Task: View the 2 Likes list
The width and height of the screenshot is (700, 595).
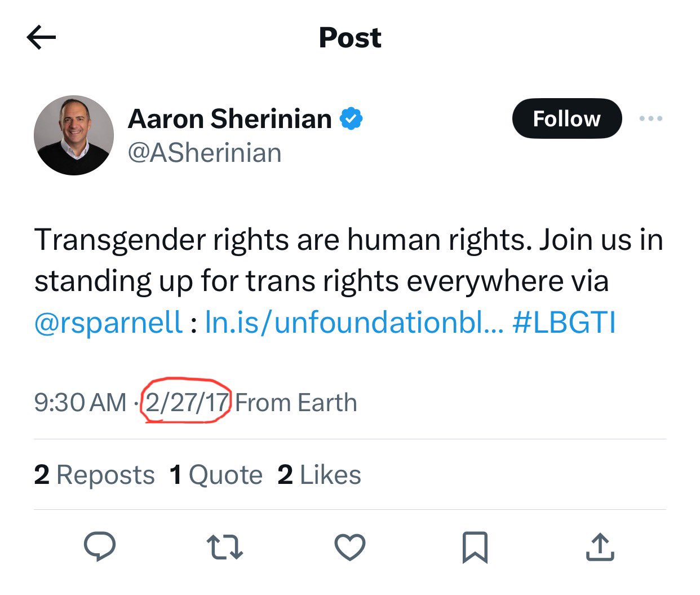Action: pos(319,475)
